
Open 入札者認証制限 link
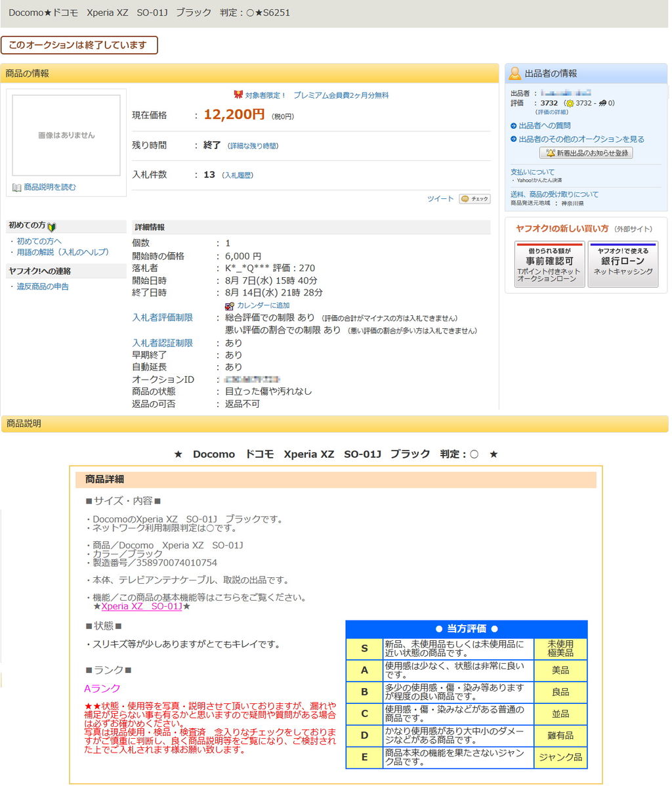(x=162, y=343)
